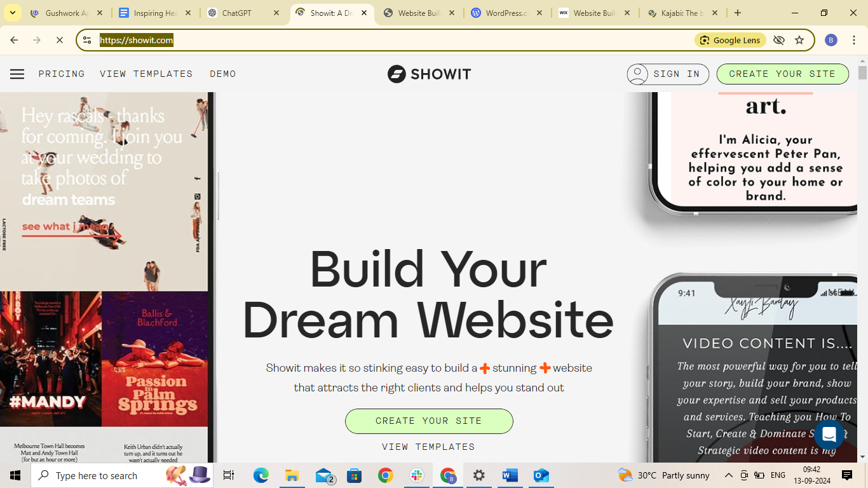Open Microsoft Store from taskbar
This screenshot has width=868, height=488.
pos(354,475)
